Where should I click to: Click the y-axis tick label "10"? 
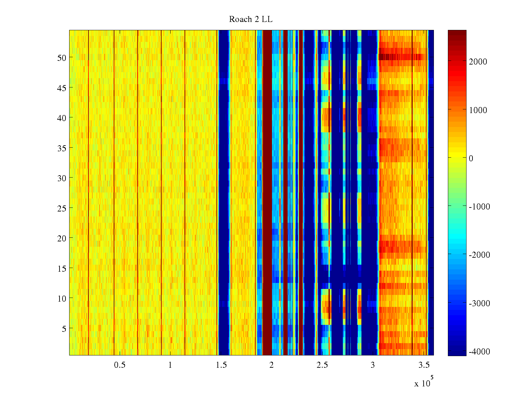click(62, 299)
